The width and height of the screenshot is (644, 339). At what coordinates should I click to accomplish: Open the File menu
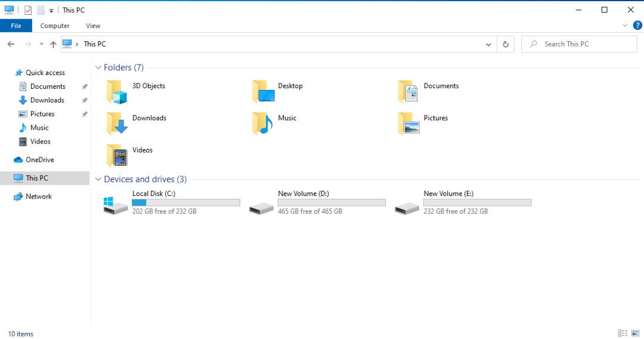point(16,26)
